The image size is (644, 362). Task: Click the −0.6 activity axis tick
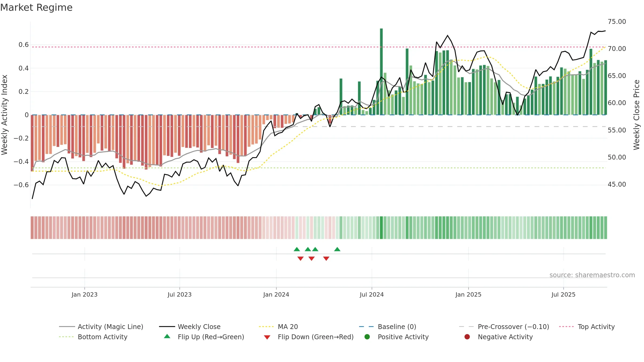[x=21, y=185]
